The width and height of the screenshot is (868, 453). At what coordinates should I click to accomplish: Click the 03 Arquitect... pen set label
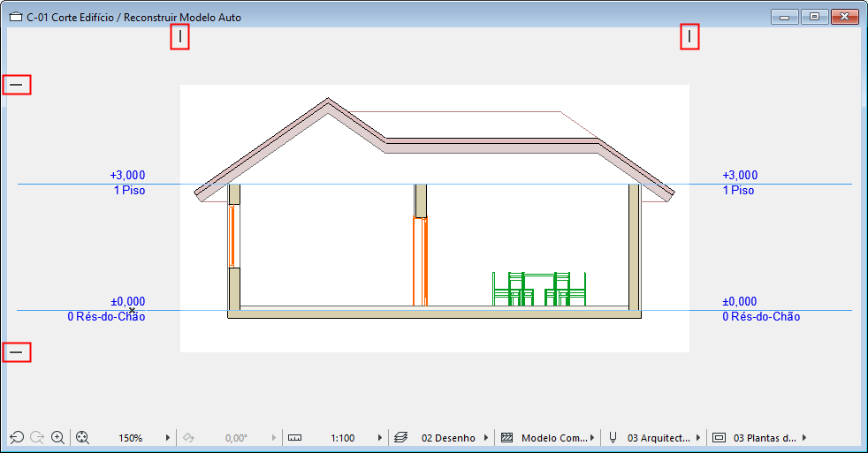659,438
